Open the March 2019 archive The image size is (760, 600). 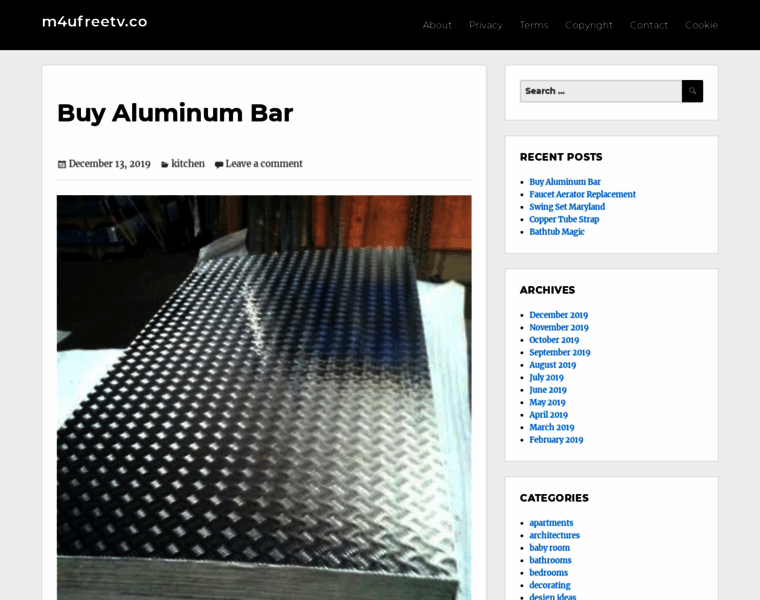[x=552, y=427]
